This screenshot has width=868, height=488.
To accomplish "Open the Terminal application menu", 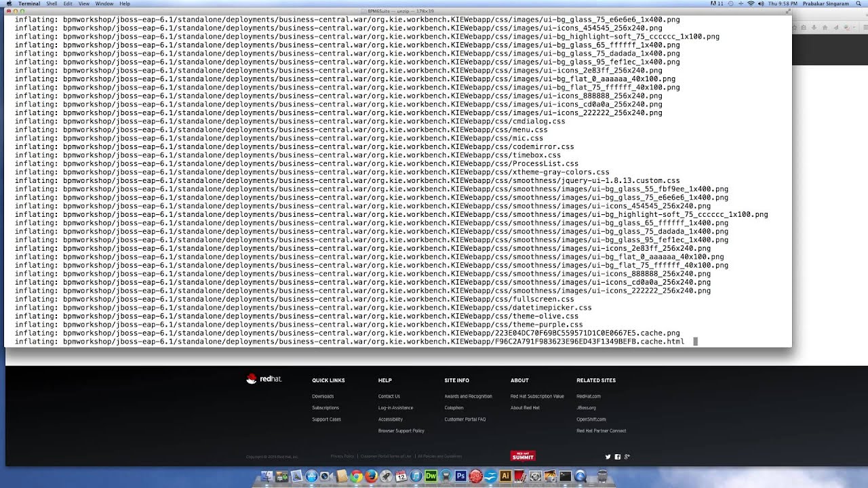I will (29, 4).
